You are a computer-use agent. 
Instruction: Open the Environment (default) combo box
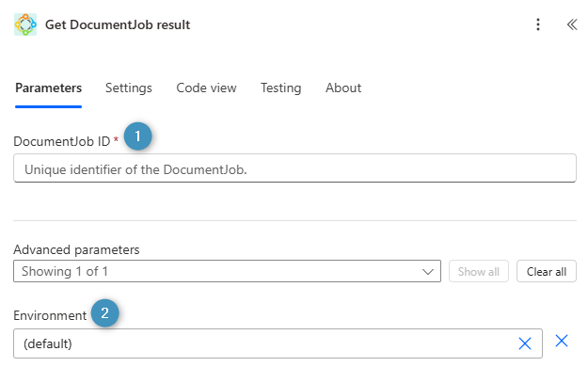point(278,343)
